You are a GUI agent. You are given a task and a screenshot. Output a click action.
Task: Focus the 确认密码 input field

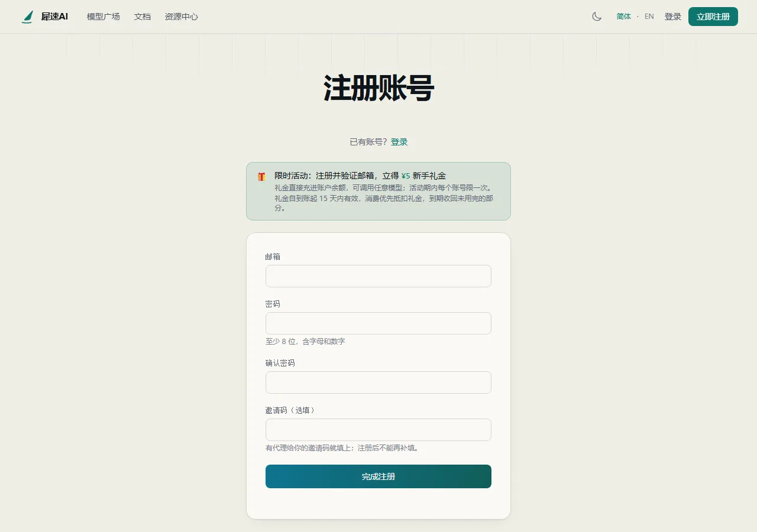point(378,382)
